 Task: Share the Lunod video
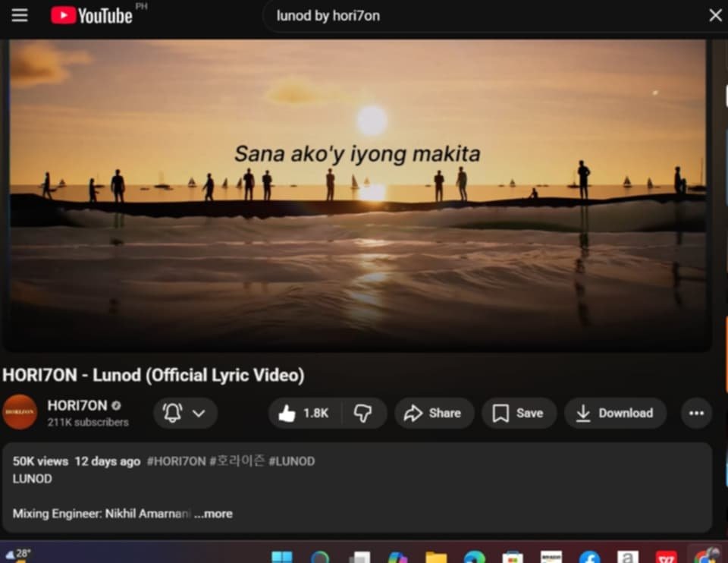coord(434,413)
